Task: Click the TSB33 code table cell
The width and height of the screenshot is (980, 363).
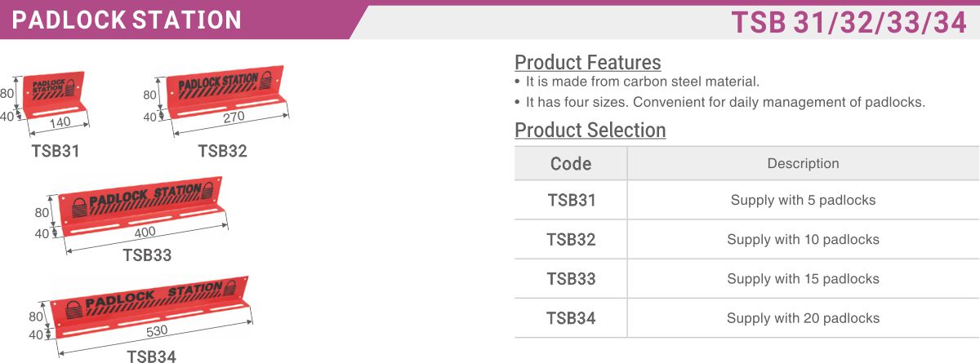Action: [x=571, y=278]
